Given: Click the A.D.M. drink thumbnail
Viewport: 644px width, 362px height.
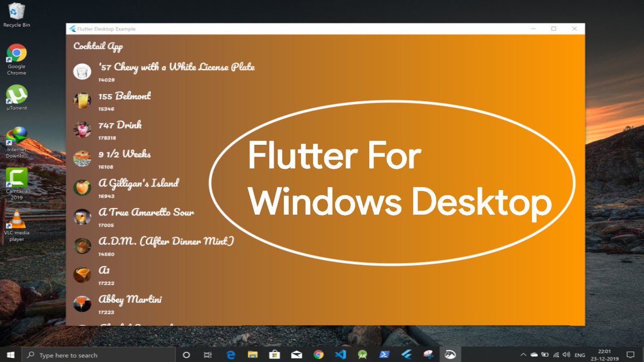Looking at the screenshot, I should 82,246.
